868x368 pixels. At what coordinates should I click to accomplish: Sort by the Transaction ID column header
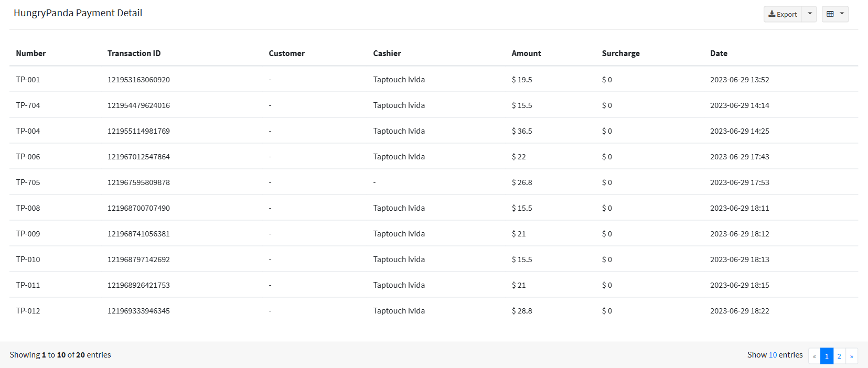point(134,53)
